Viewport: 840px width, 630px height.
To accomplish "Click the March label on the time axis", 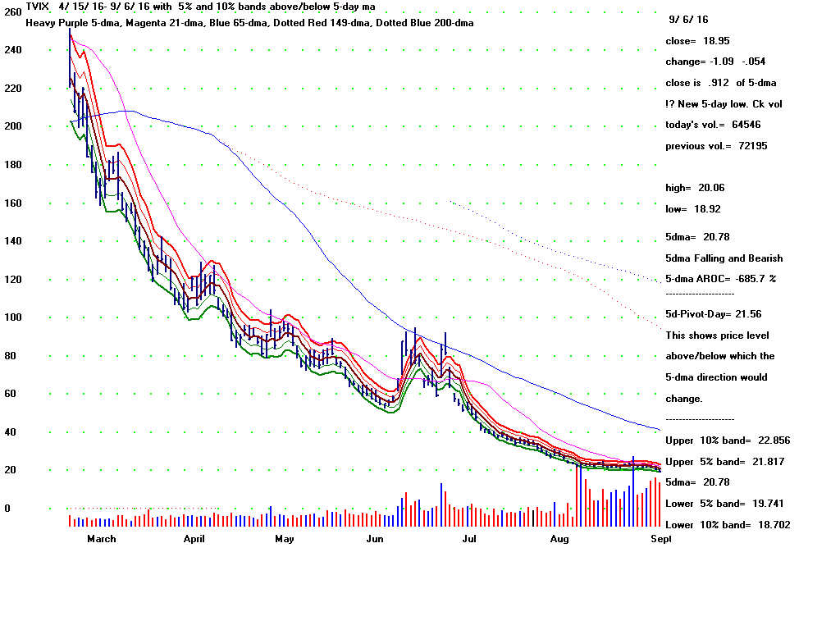I will pos(101,540).
